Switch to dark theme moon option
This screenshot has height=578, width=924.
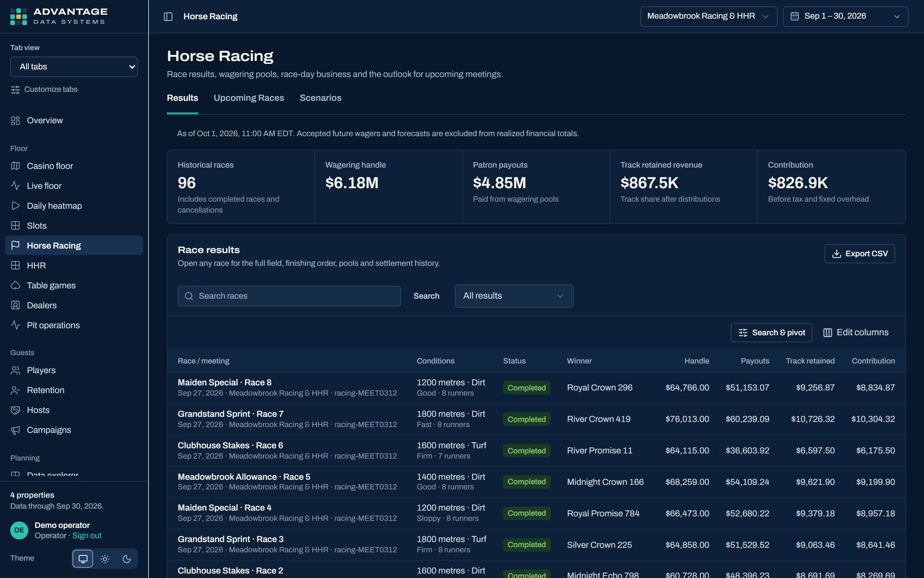tap(127, 559)
